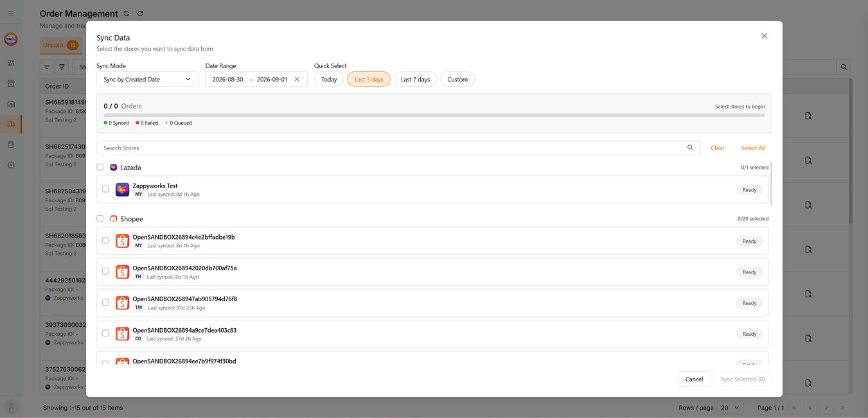Open the hamburger menu in the sidebar

pos(11,13)
